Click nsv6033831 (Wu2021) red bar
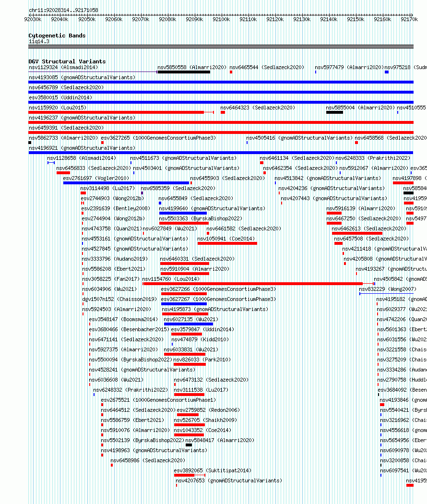427x504 pixels. 184,354
